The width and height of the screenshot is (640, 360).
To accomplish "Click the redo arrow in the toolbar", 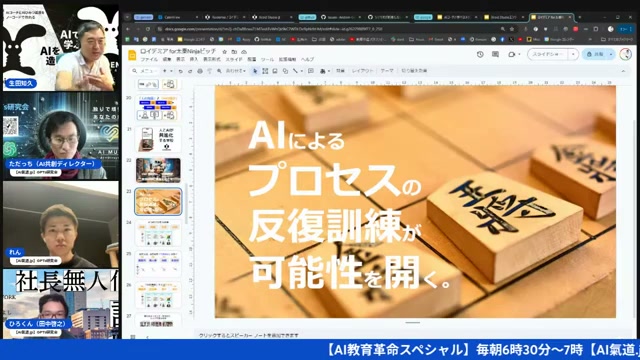I will pos(190,71).
